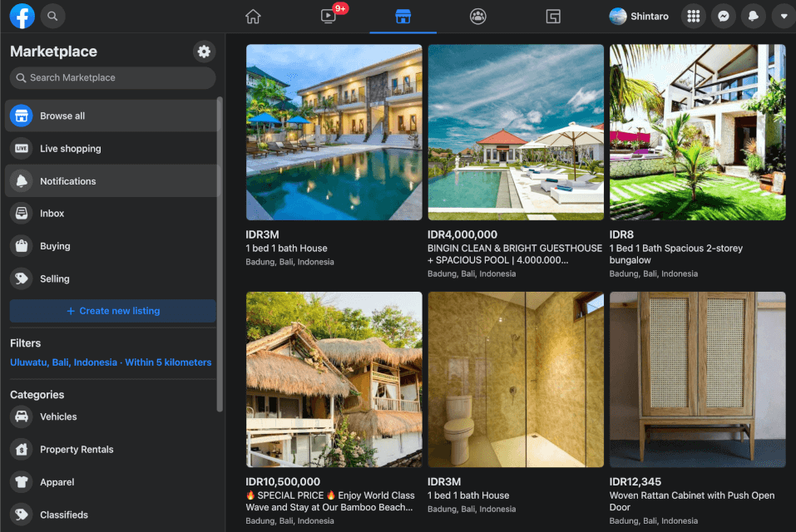Open the Groups icon in top navigation

(x=477, y=17)
